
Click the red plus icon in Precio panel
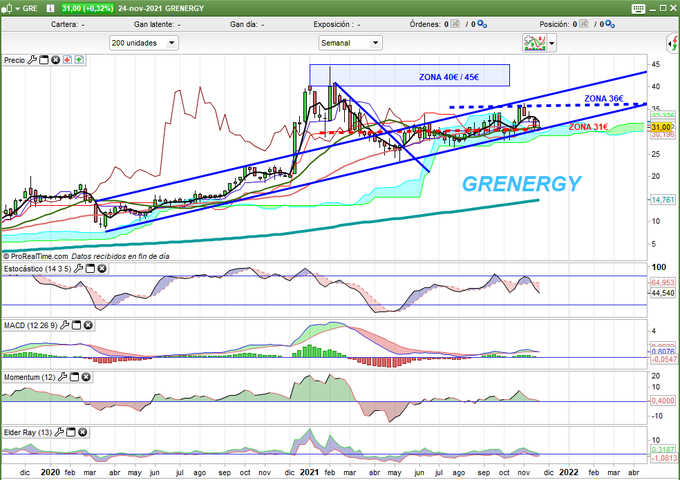tap(67, 60)
